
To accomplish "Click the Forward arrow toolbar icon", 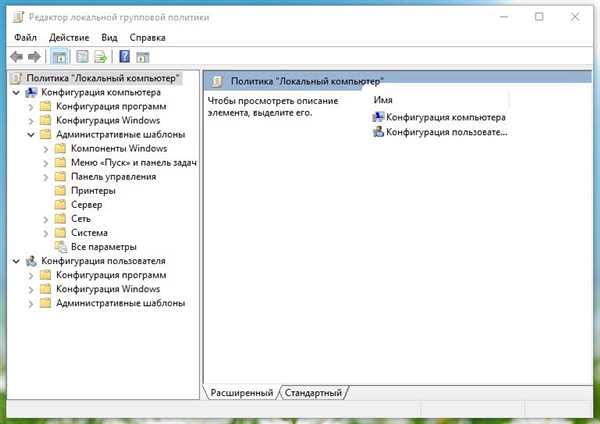I will click(34, 57).
